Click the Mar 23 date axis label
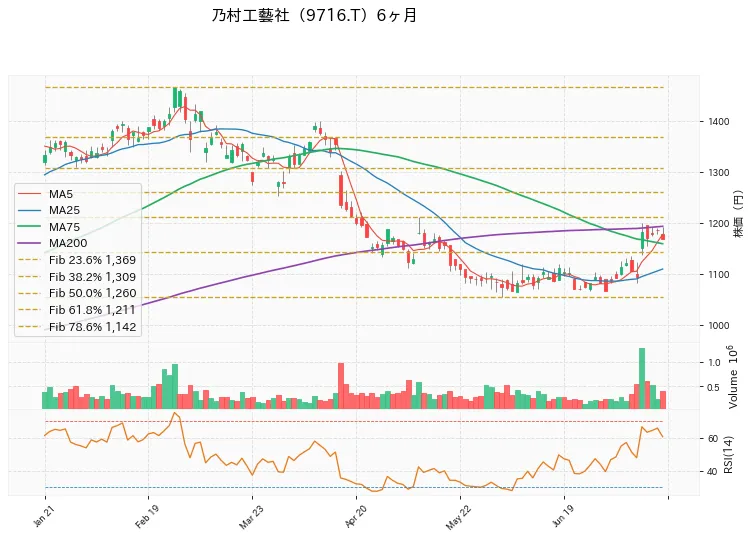 (x=250, y=517)
